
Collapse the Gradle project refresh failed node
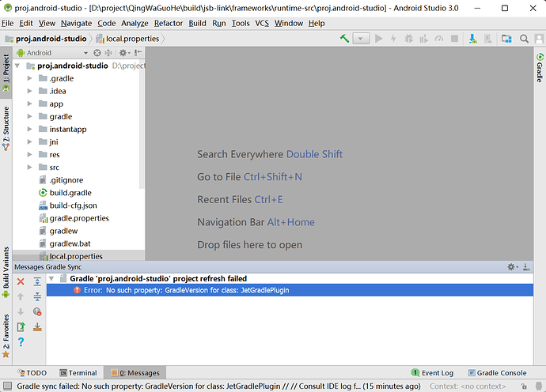(51, 279)
